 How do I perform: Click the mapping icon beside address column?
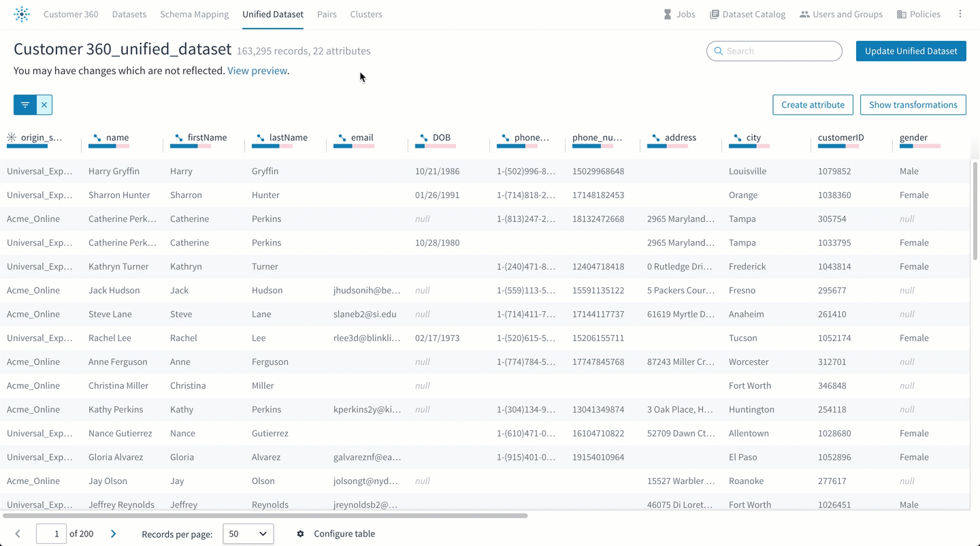click(x=656, y=138)
